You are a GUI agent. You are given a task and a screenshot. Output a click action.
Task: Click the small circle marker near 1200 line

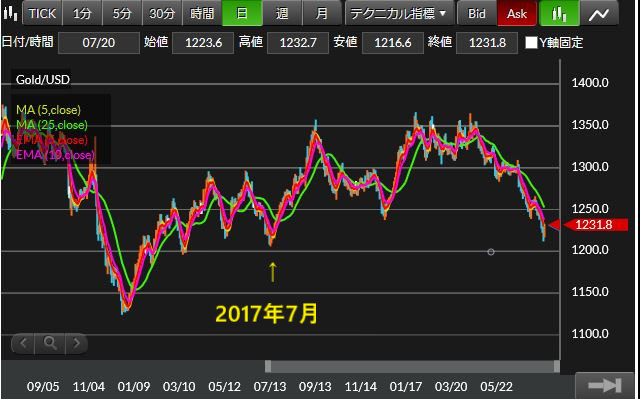[491, 252]
